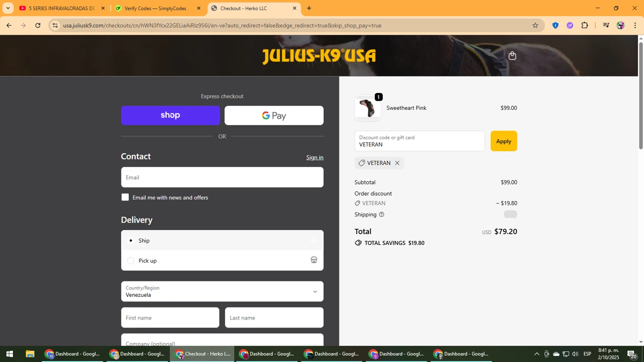
Task: Open the Checkout - Herko taskbar window
Action: point(202,354)
